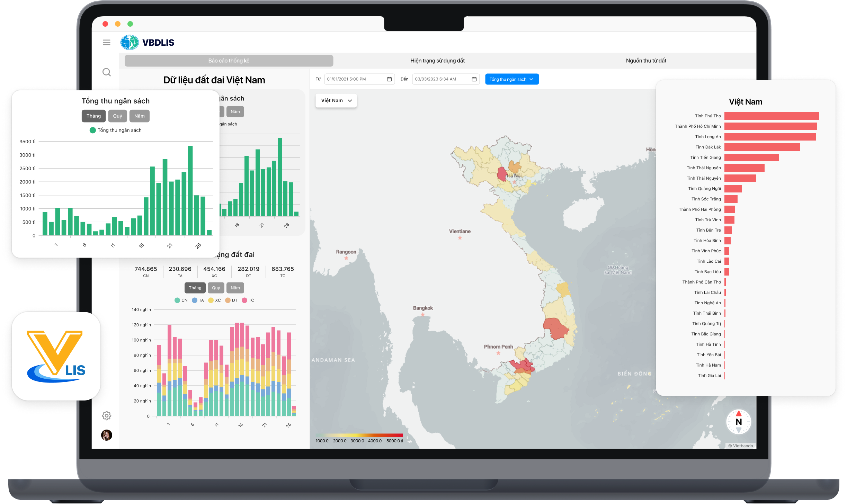Viewport: 847px width, 504px height.
Task: Open the blue Tổng thu ngân sách dropdown
Action: pos(511,79)
